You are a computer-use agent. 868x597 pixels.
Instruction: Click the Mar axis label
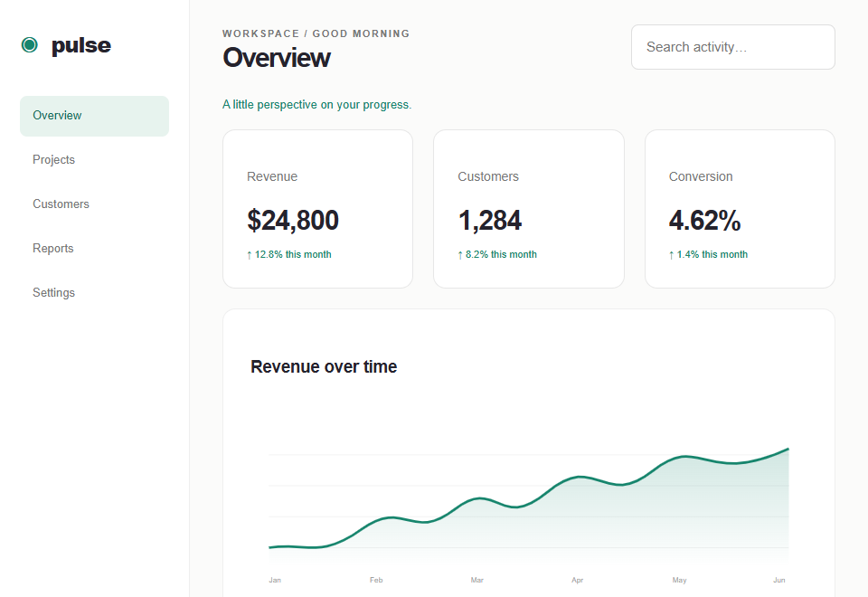pos(477,580)
